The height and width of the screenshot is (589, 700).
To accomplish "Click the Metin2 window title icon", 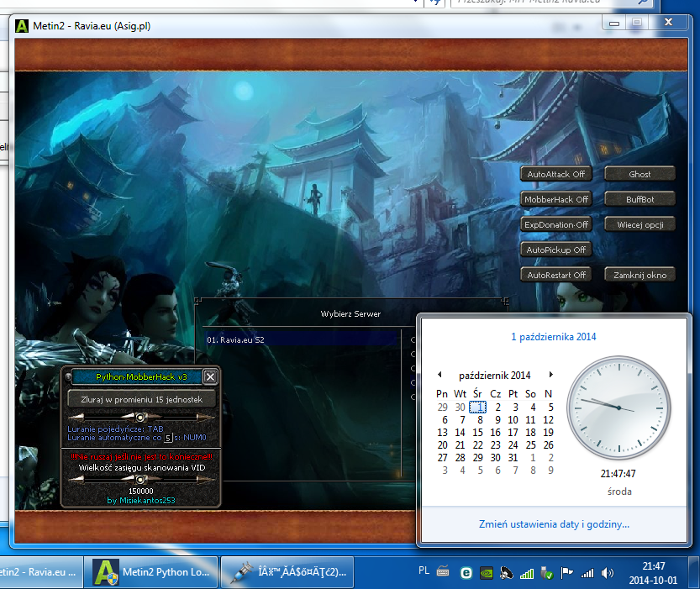I will pos(22,26).
